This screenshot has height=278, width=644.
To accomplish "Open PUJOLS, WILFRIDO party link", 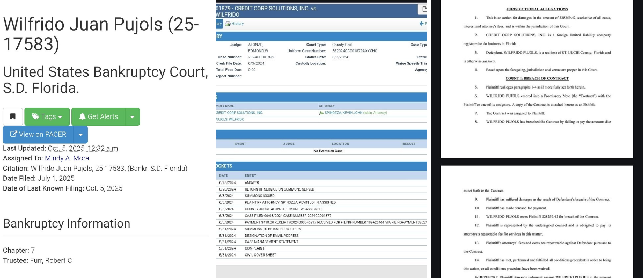I will [230, 119].
